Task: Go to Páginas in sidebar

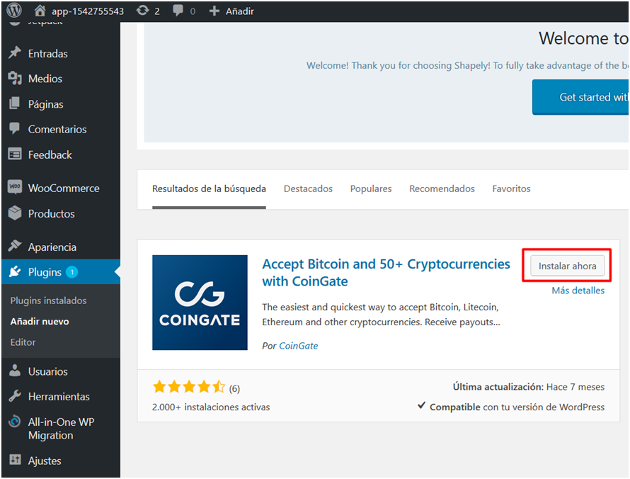Action: pos(45,104)
